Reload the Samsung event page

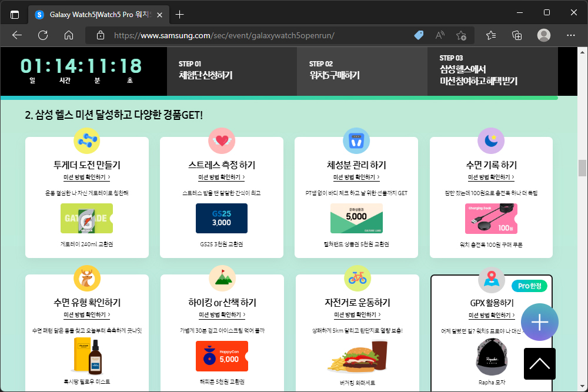[43, 35]
